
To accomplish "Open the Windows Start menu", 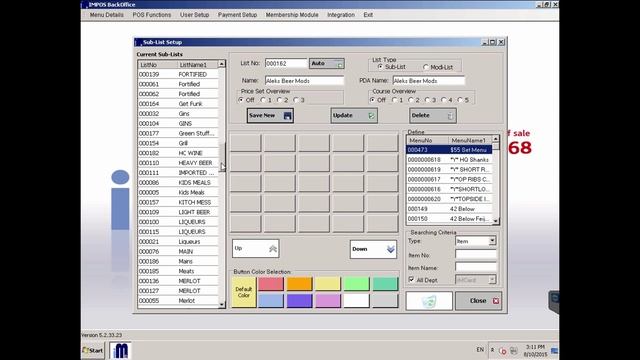I will click(x=93, y=350).
